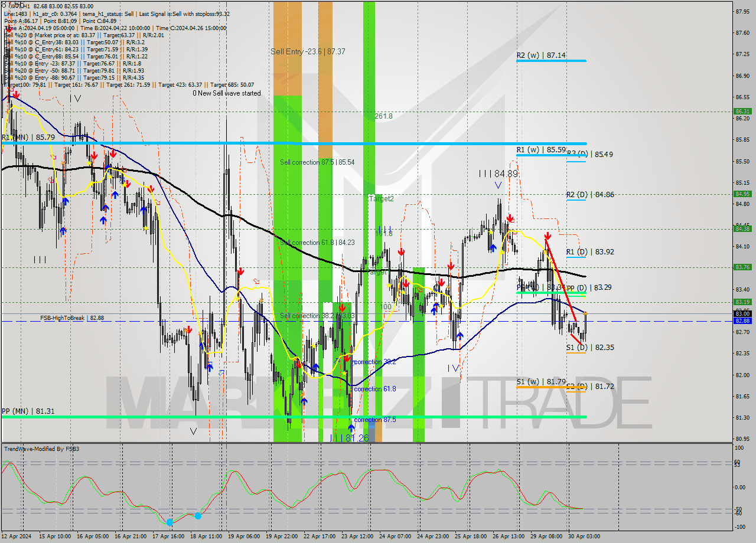
Task: Click the 87.95 price scale value
Action: tap(743, 11)
